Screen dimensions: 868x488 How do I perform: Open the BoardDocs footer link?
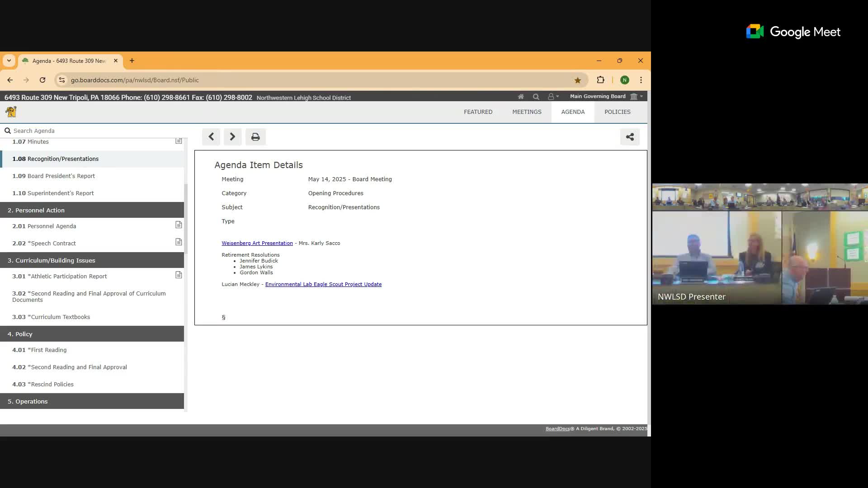[x=557, y=428]
